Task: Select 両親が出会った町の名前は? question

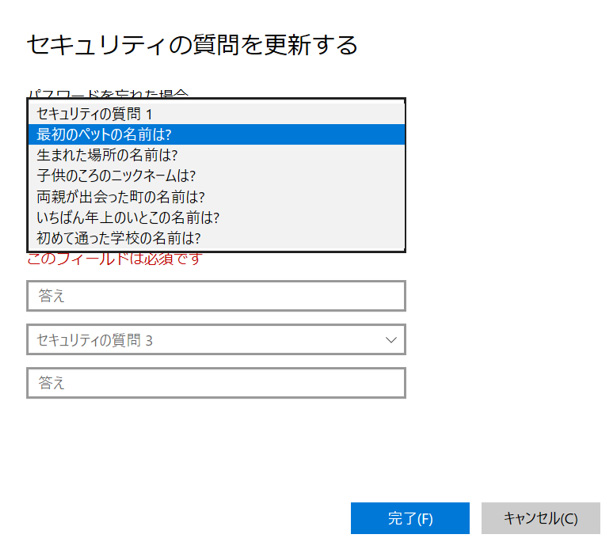Action: click(215, 197)
